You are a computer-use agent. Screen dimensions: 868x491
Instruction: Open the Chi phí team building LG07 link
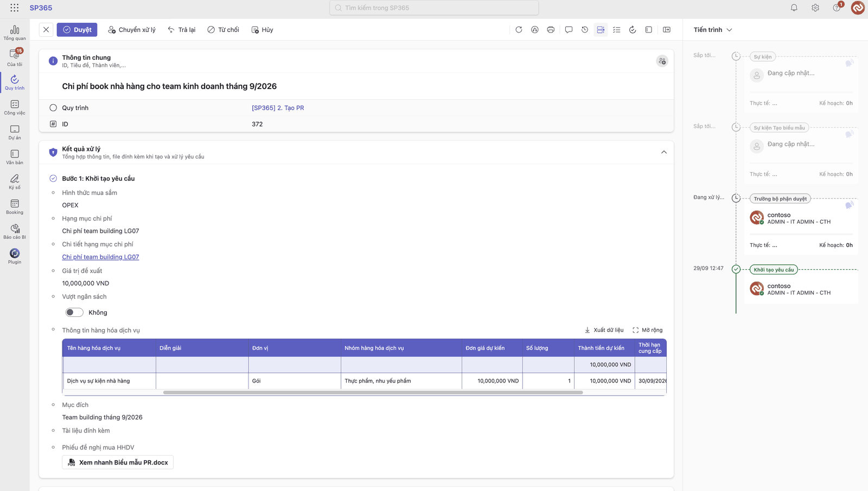coord(100,257)
